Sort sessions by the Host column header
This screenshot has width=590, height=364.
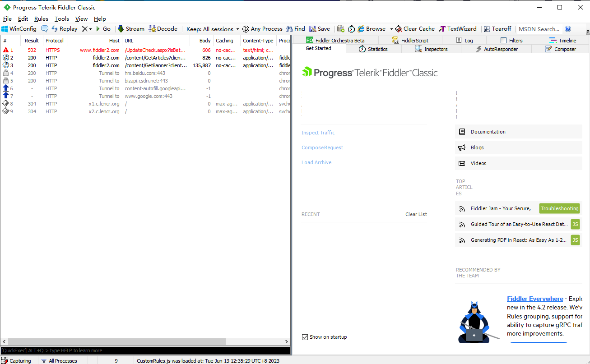click(95, 41)
